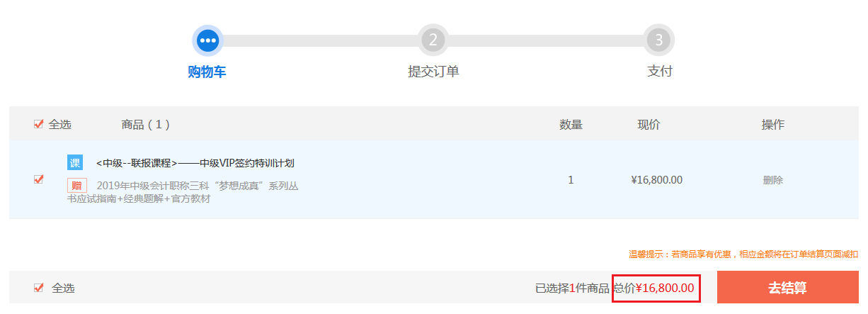Screen dimensions: 868x314
Task: Toggle the bottom 全选 checkbox
Action: pos(39,288)
